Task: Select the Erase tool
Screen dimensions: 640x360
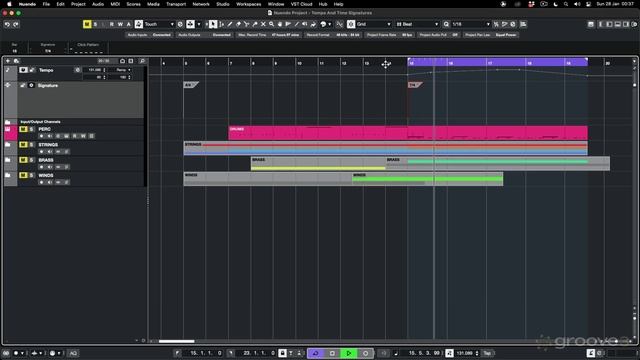Action: pos(238,24)
